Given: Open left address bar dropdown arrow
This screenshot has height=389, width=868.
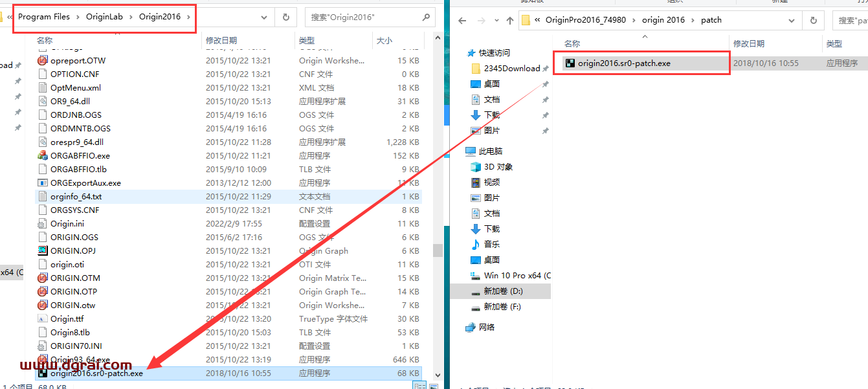Looking at the screenshot, I should 263,17.
